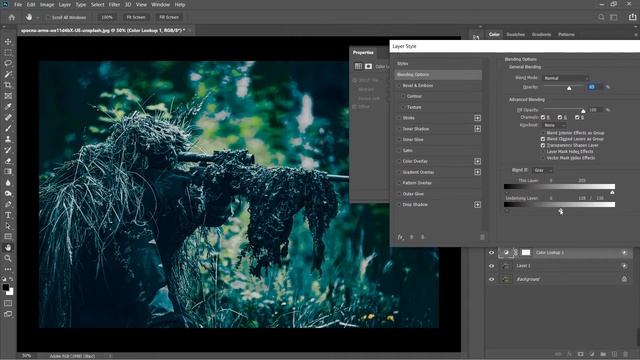Select the Move tool
Screen dimensions: 640x360
[8, 42]
